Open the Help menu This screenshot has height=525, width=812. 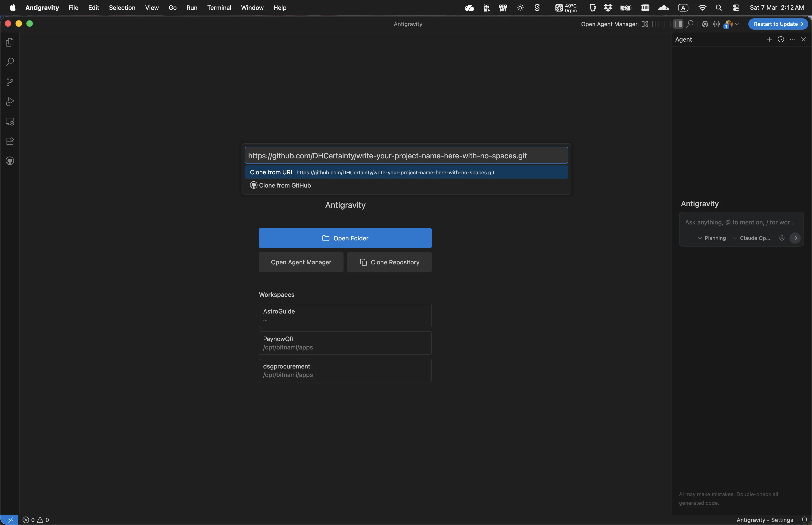tap(280, 8)
